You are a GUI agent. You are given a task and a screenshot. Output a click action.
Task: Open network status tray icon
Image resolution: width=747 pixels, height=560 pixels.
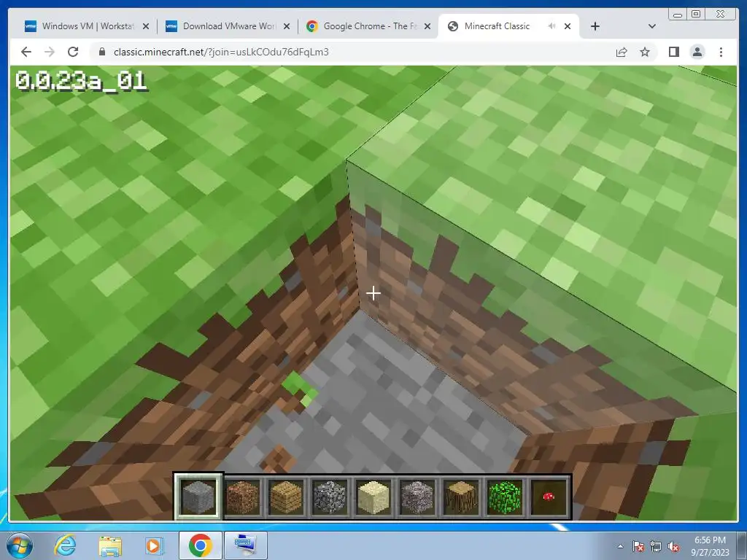coord(656,546)
